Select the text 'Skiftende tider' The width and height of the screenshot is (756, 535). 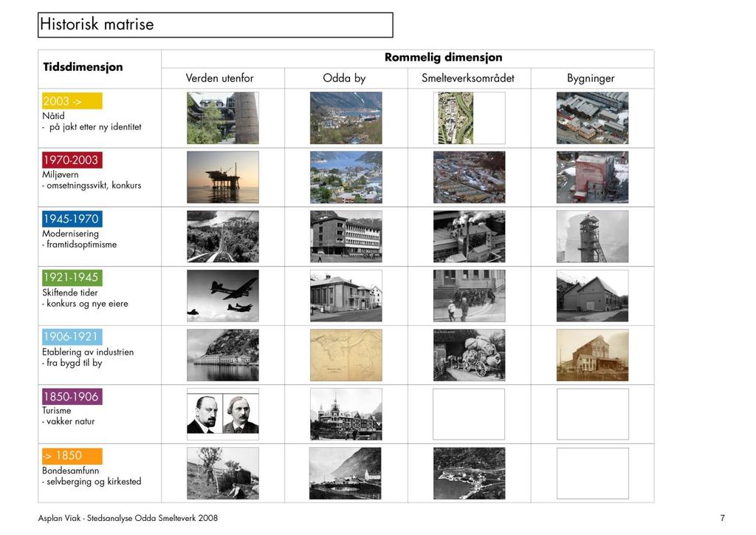(x=70, y=293)
